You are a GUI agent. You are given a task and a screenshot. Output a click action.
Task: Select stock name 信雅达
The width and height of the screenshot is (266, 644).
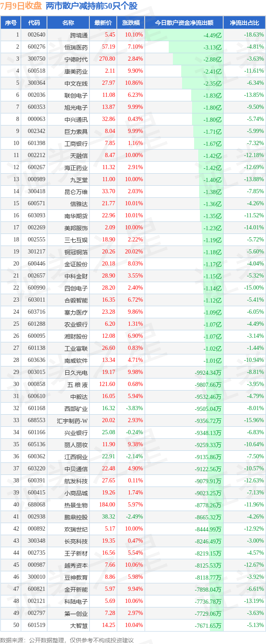click(x=79, y=204)
